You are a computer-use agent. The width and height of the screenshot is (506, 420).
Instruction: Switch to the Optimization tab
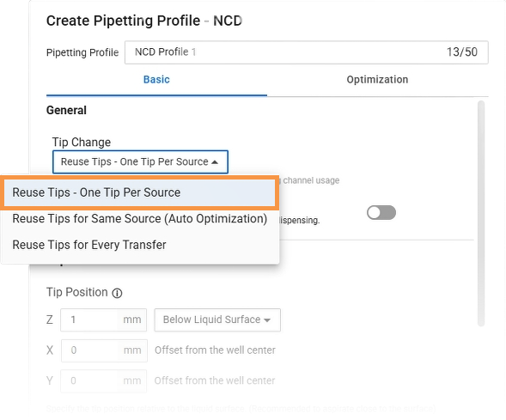pyautogui.click(x=377, y=80)
